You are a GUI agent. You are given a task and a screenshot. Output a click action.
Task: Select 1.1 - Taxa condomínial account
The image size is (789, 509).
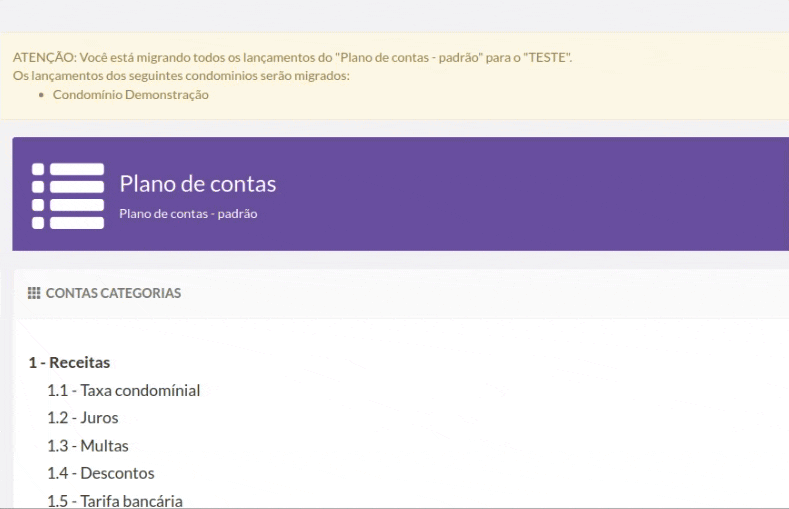pos(124,391)
